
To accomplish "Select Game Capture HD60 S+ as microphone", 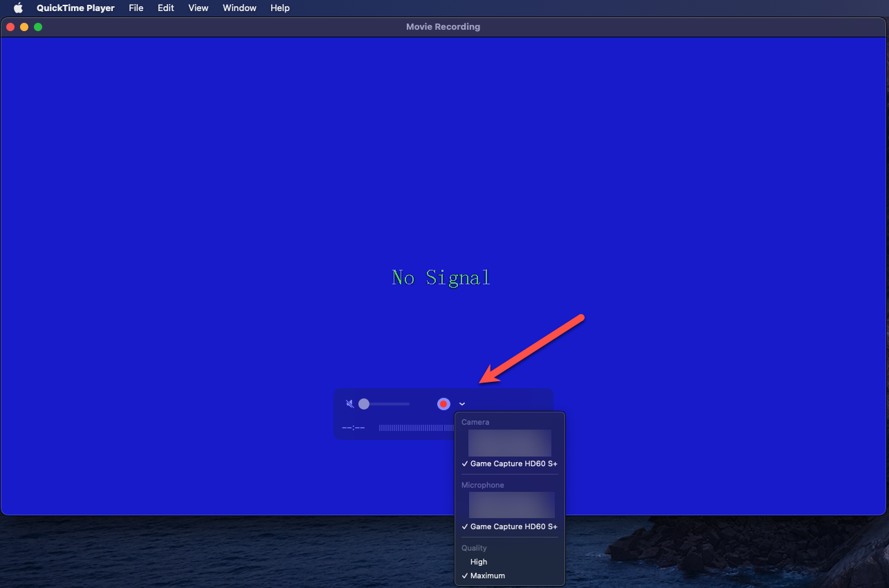I will pos(513,526).
